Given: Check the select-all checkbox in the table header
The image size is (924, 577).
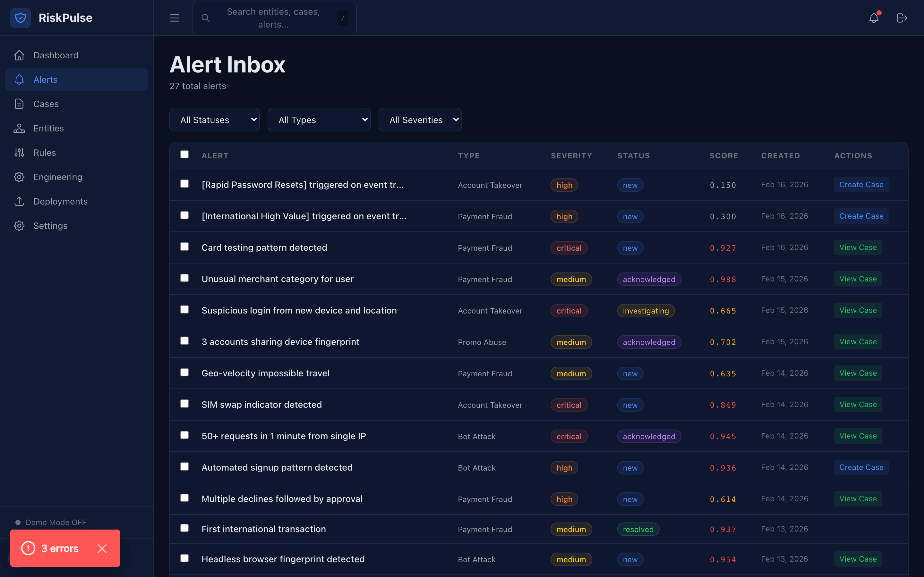Looking at the screenshot, I should pyautogui.click(x=184, y=154).
